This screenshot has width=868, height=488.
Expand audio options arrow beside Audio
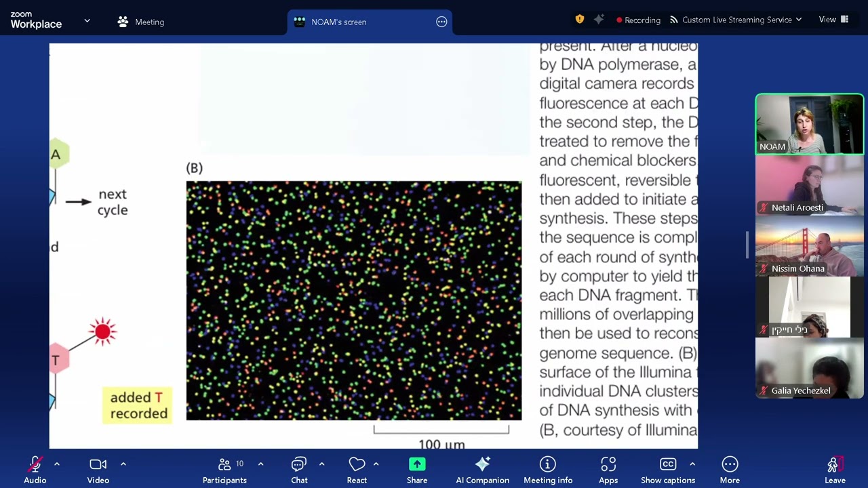coord(57,464)
